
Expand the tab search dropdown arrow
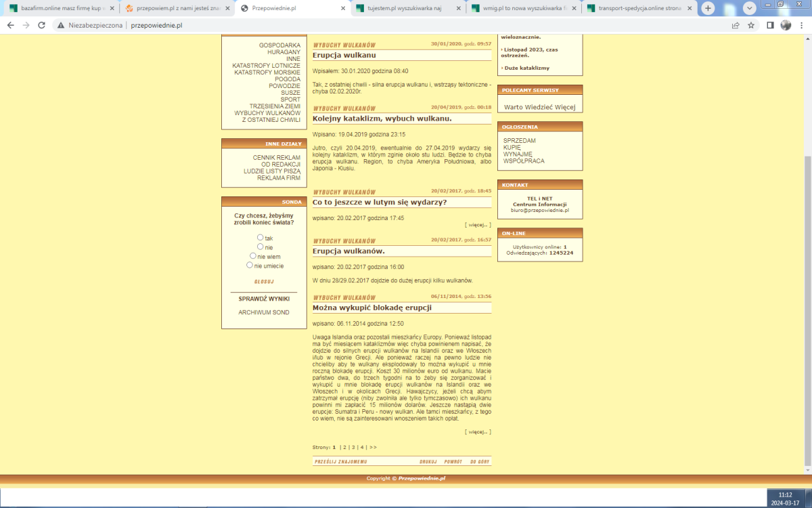[750, 8]
